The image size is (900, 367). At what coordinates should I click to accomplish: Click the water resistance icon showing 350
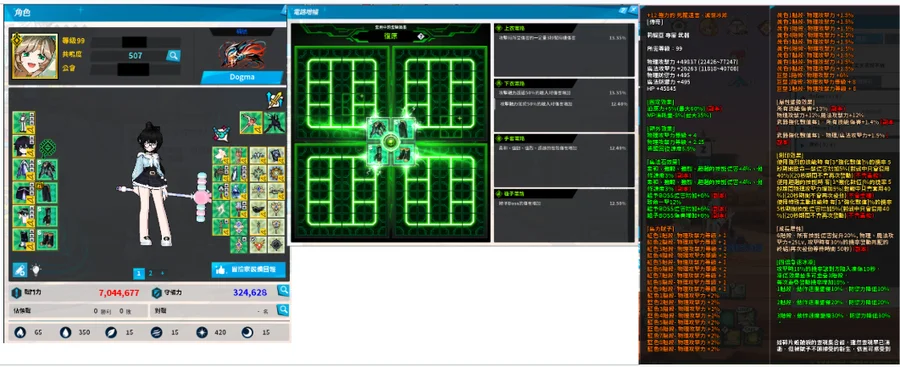point(66,332)
